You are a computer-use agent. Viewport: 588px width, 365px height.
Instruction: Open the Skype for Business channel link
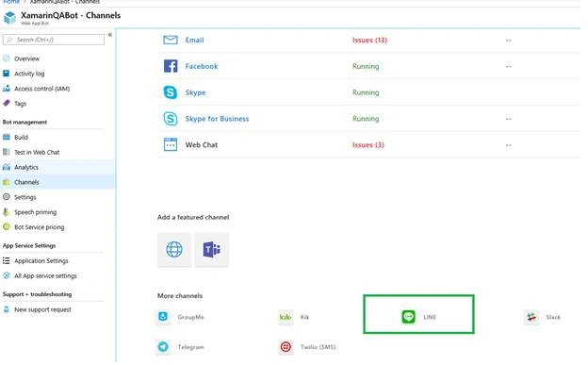coord(217,119)
